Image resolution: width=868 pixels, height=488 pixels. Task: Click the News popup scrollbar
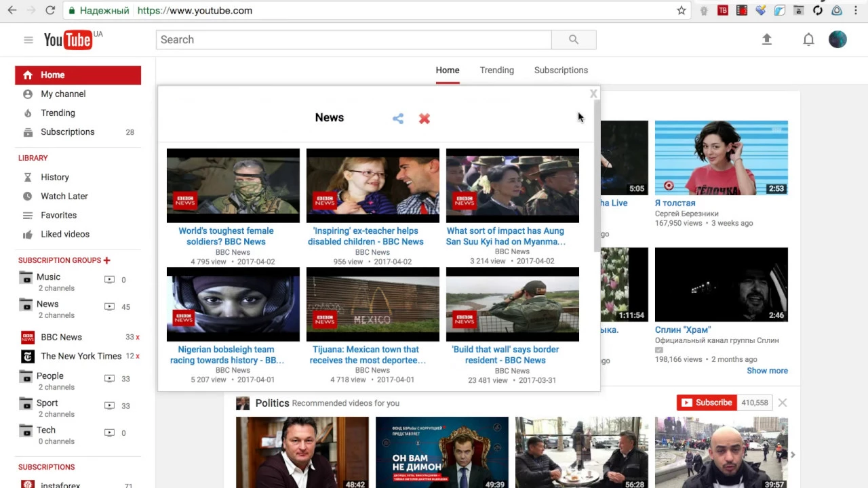tap(597, 176)
